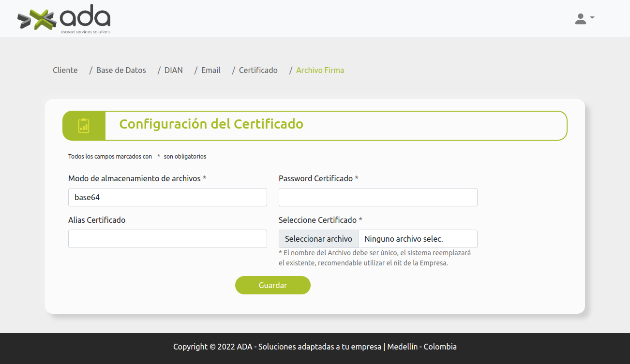Navigate to the Email step
Image resolution: width=630 pixels, height=364 pixels.
pos(210,70)
